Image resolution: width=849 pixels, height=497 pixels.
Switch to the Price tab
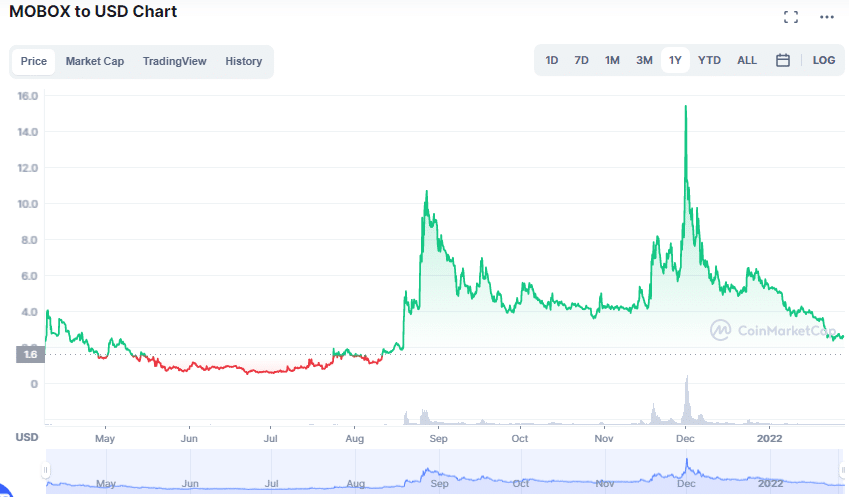point(34,61)
